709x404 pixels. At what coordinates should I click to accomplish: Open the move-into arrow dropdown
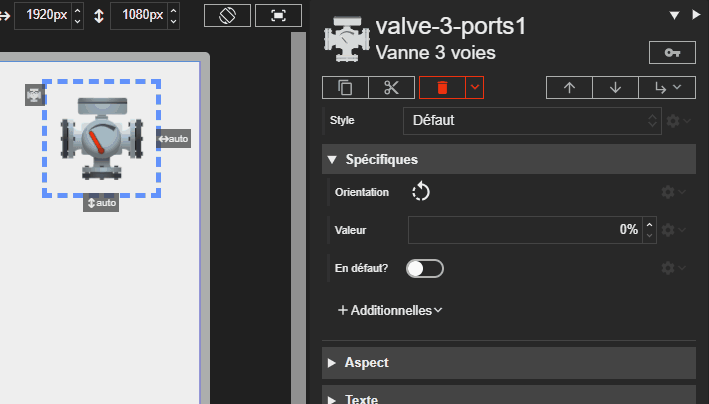coord(667,87)
